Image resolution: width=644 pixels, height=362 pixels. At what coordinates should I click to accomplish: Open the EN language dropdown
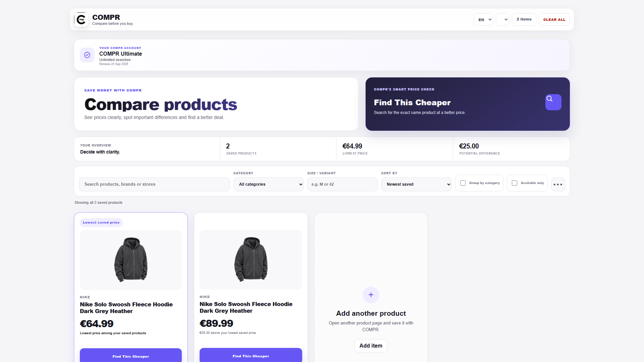coord(483,19)
